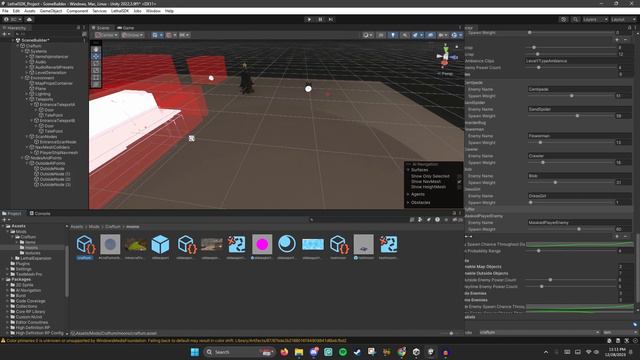
Task: Collapse the Environment node in Hierarchy
Action: [22, 78]
